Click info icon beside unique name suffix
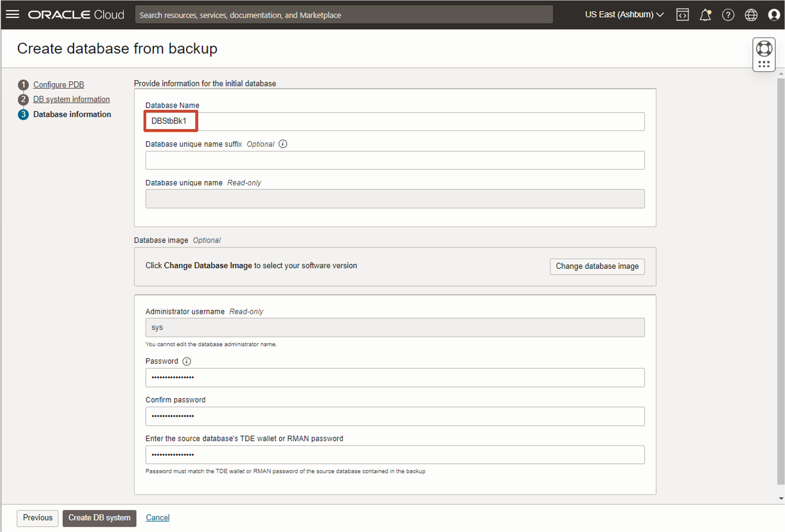Viewport: 785px width, 532px height. click(283, 144)
